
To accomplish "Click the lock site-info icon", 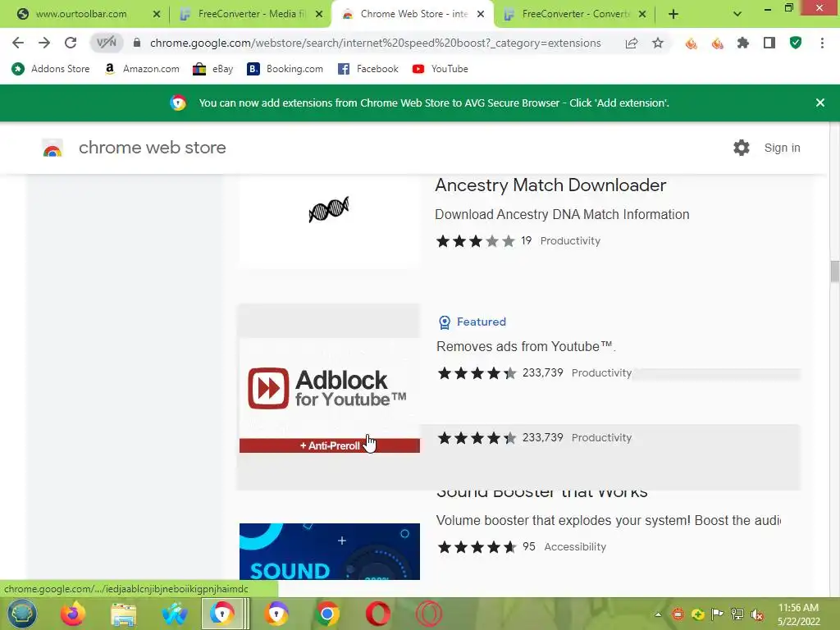I will (137, 43).
